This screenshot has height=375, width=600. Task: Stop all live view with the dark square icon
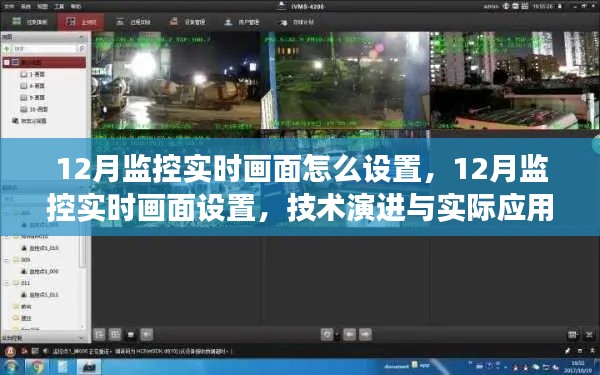click(x=131, y=334)
